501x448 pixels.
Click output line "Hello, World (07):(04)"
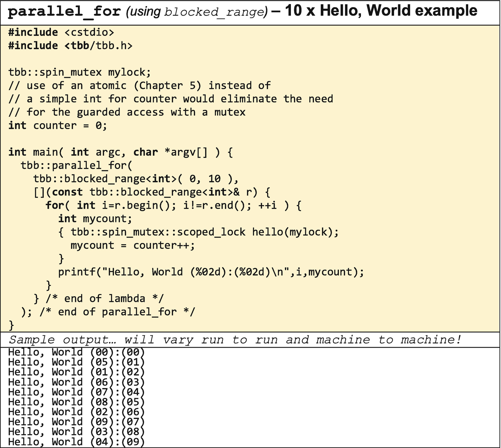coord(76,392)
